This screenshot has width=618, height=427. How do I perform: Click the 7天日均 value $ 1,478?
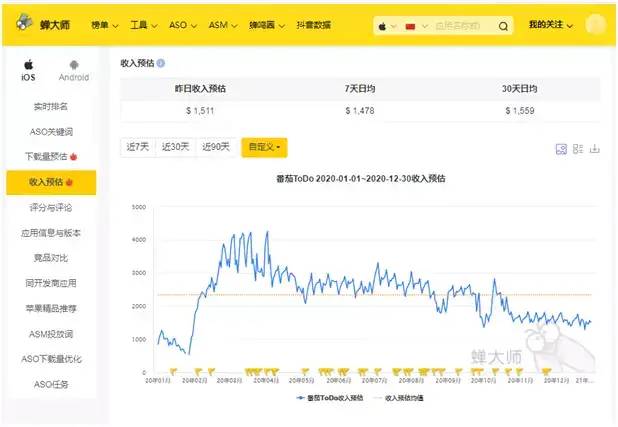pyautogui.click(x=360, y=111)
